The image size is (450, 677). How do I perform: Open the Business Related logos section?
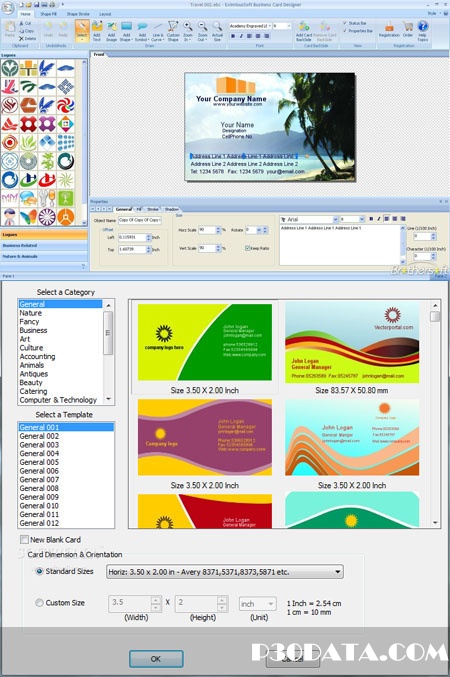[43, 245]
